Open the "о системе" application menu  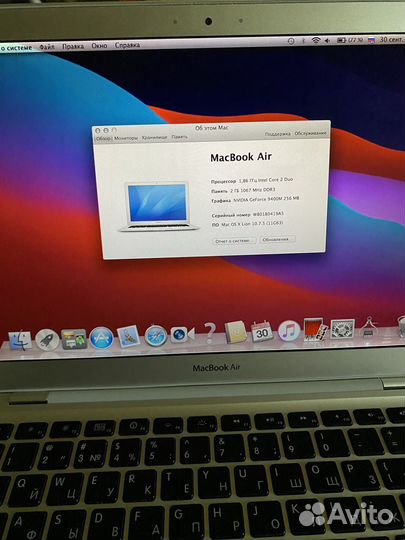tap(16, 48)
